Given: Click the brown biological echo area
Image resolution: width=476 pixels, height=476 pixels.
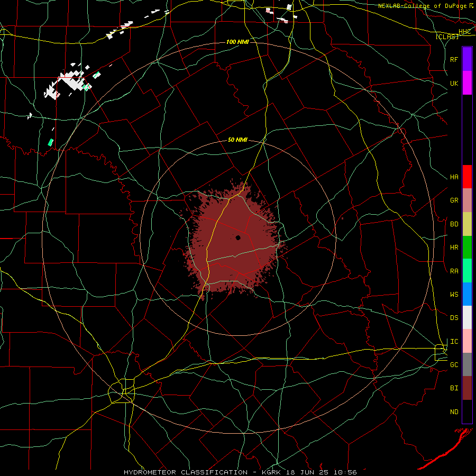Looking at the screenshot, I should point(234,240).
